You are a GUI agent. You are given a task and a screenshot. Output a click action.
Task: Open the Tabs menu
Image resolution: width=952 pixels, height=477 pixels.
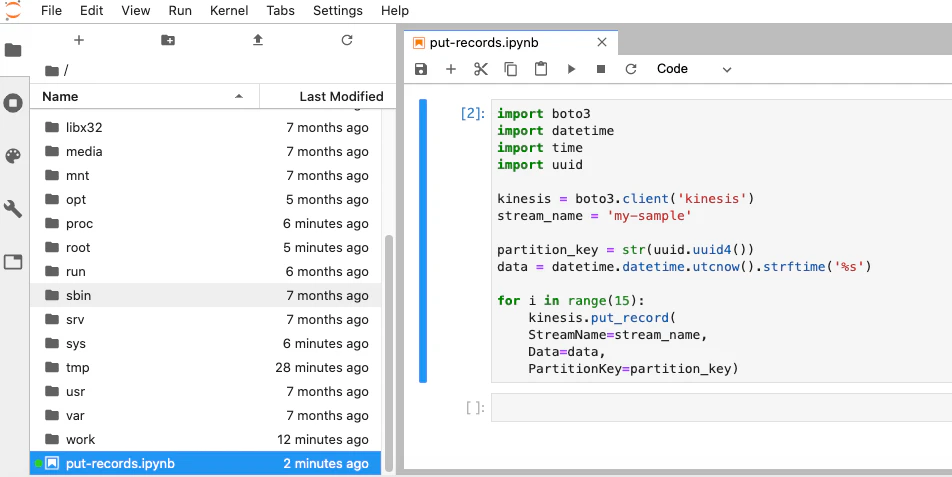pyautogui.click(x=280, y=10)
